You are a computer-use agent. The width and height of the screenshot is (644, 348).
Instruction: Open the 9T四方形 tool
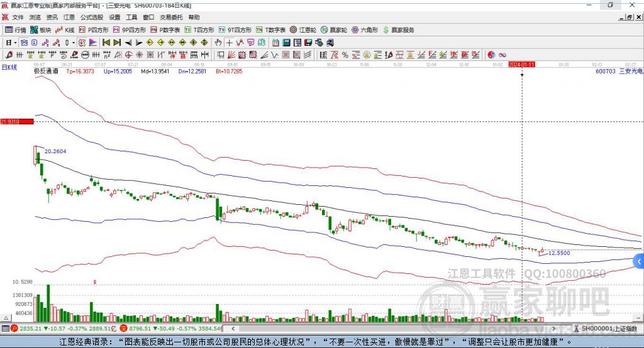[235, 30]
